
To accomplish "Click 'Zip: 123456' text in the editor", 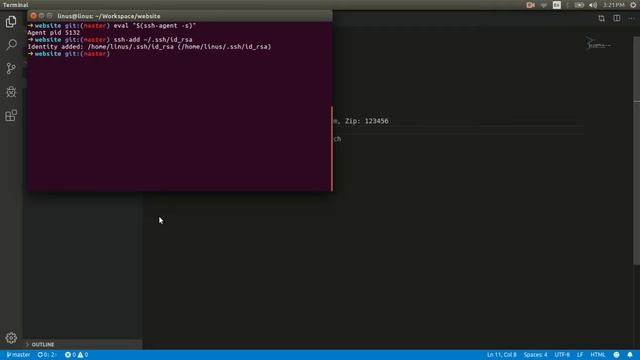I will pyautogui.click(x=367, y=121).
